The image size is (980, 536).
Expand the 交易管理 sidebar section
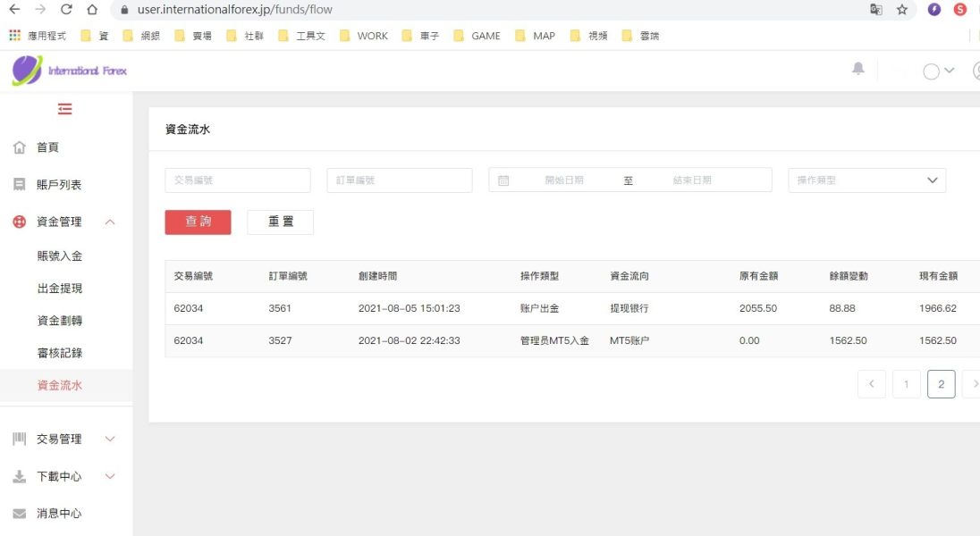point(110,439)
